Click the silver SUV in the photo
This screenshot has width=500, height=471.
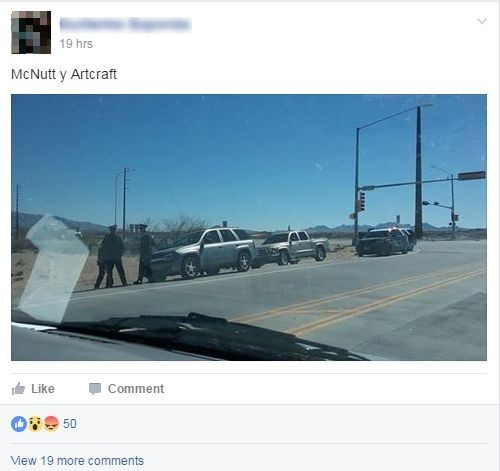coord(202,253)
